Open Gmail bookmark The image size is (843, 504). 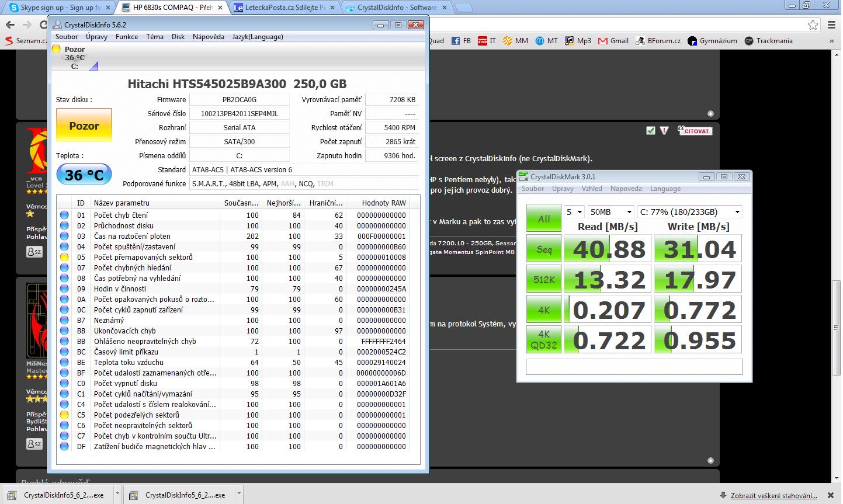point(613,41)
